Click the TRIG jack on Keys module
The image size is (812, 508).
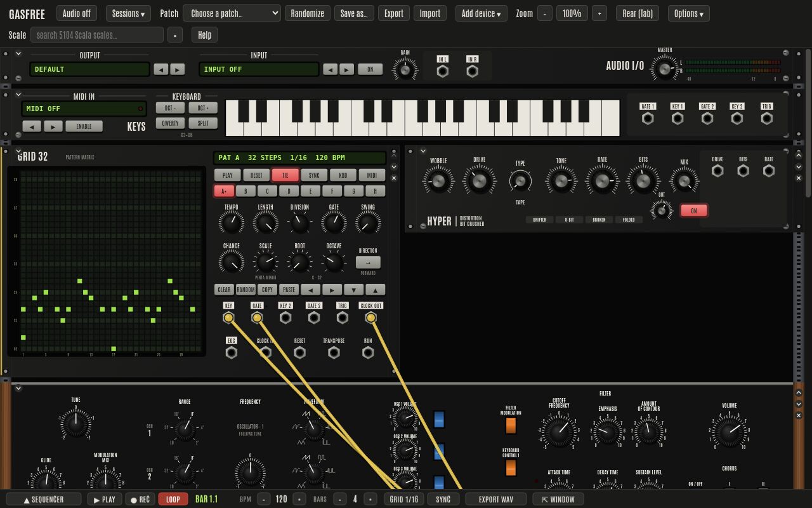point(767,118)
